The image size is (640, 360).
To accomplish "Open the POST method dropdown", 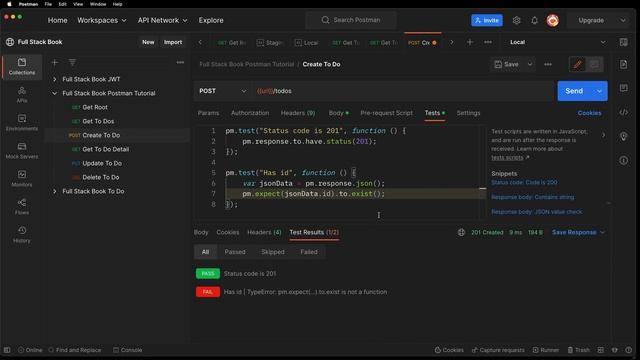I will pyautogui.click(x=223, y=91).
